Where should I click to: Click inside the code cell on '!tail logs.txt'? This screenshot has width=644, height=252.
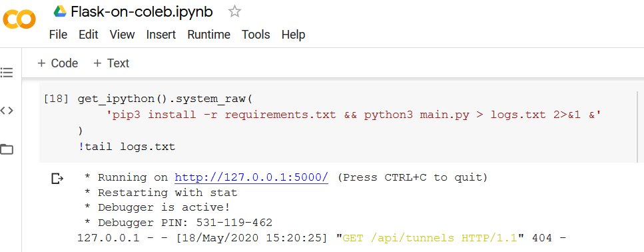[127, 147]
